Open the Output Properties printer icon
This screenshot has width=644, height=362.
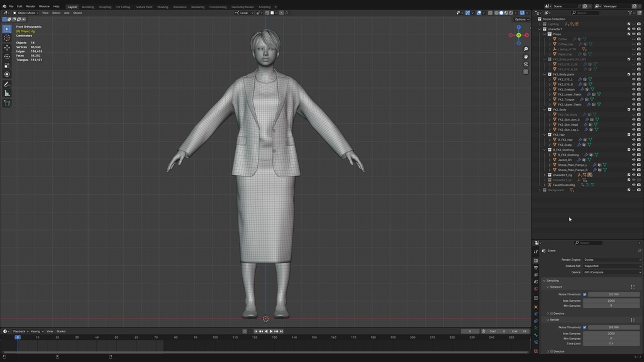point(536,267)
